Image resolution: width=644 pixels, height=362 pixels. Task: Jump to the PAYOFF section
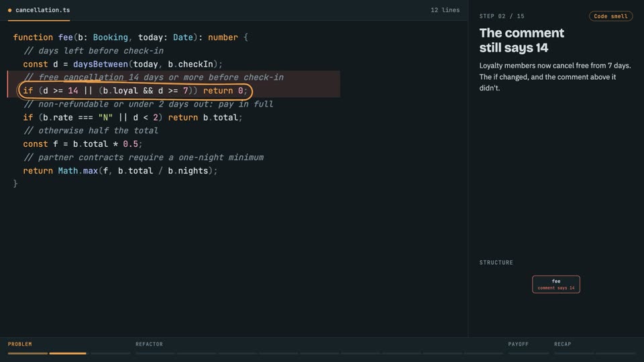(x=518, y=344)
